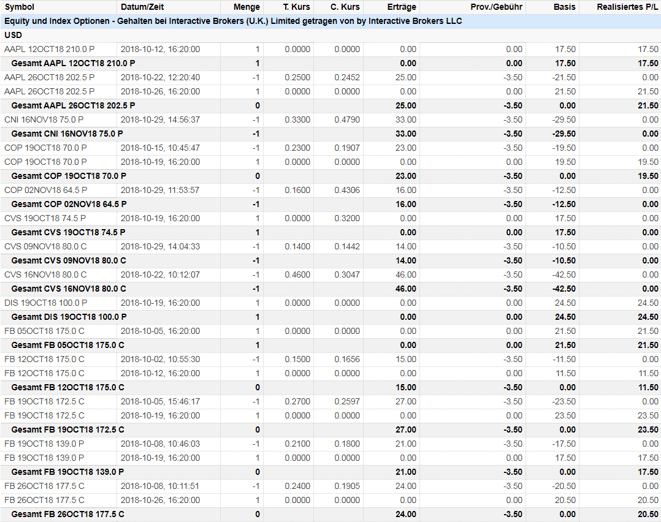
Task: Click the Erträge column header
Action: (x=402, y=7)
